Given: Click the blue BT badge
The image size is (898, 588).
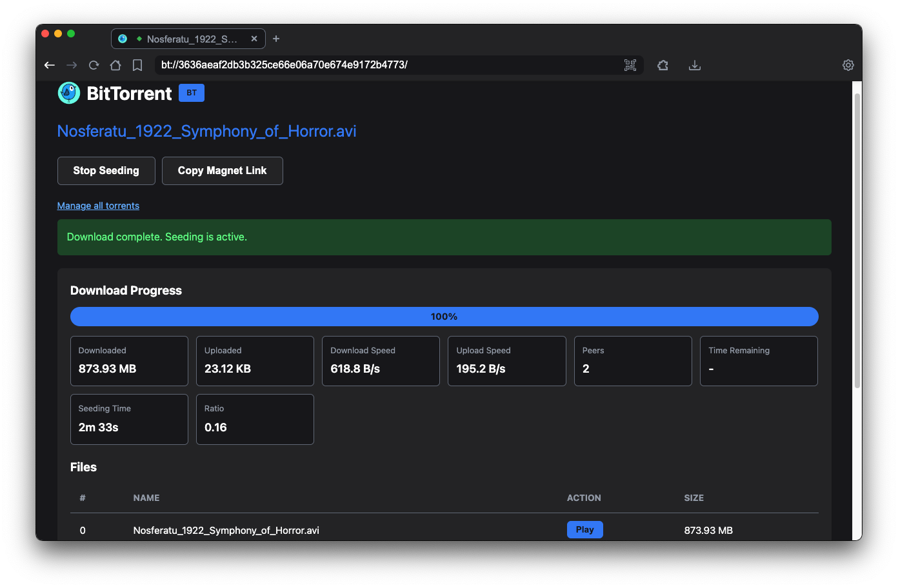Looking at the screenshot, I should pyautogui.click(x=192, y=93).
